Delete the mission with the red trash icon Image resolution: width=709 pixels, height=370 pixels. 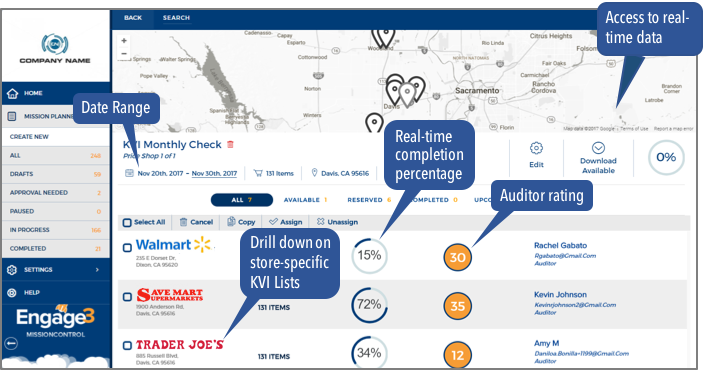(x=230, y=145)
